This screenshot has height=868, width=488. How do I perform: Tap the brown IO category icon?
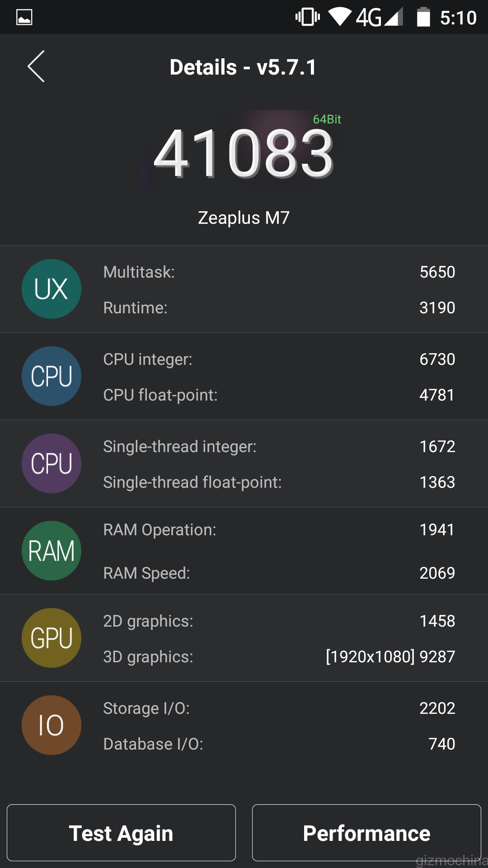pos(52,725)
